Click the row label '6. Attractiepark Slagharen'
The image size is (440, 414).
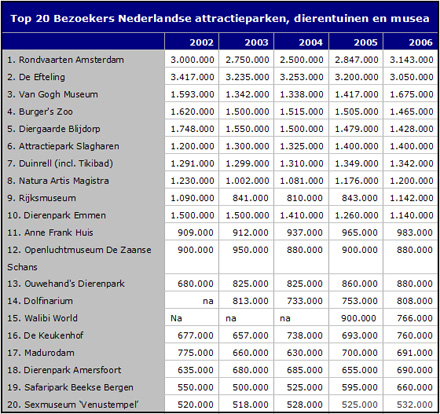pos(63,146)
